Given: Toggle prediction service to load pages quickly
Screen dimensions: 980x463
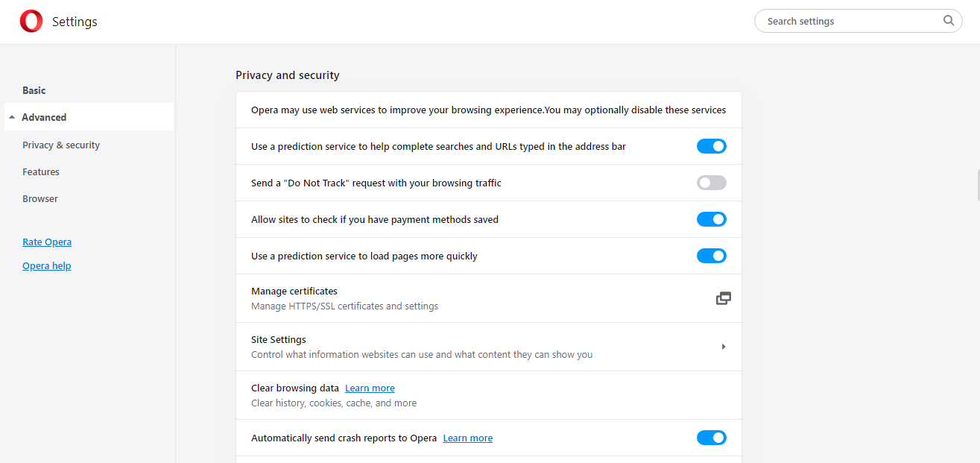Looking at the screenshot, I should pos(711,256).
